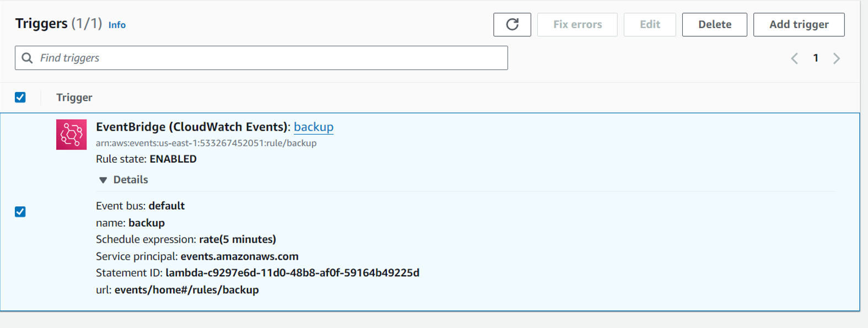Click the Trigger column header
Screen dimensions: 868x328
pos(74,98)
